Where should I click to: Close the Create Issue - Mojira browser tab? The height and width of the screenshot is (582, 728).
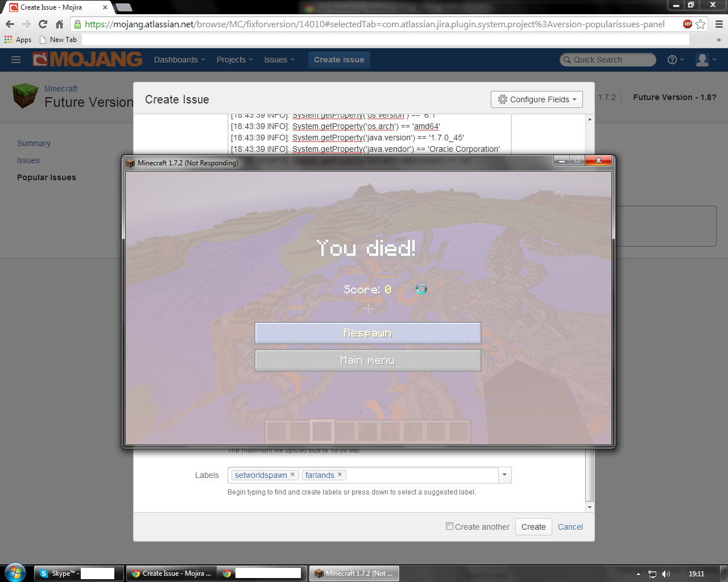(105, 7)
